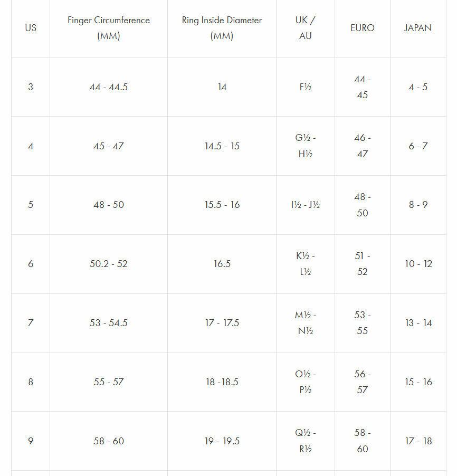Screen dimensions: 457x476
Task: Select the G½ - H½ UK size cell
Action: pos(305,146)
